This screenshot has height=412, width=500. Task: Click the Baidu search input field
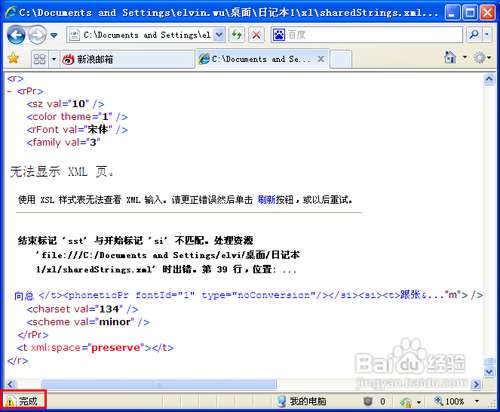pos(367,34)
